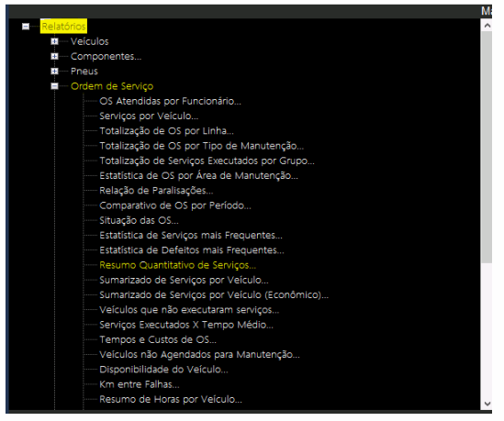The width and height of the screenshot is (504, 421).
Task: Open Km entre Falhas... report
Action: [140, 384]
